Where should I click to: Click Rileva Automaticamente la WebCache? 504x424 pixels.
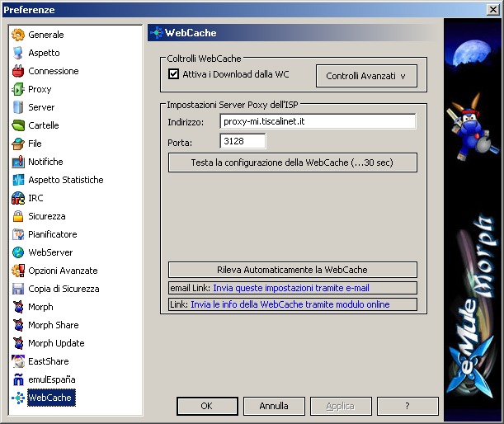point(292,270)
